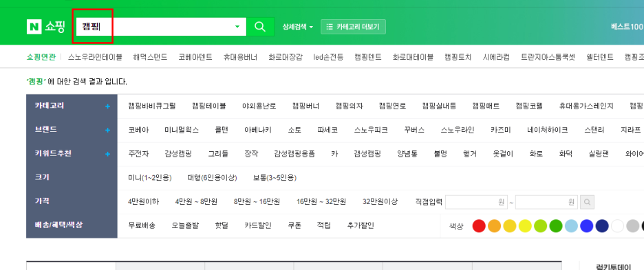
Task: Click related keyword 트란지아스톰쿡셋
Action: point(548,57)
